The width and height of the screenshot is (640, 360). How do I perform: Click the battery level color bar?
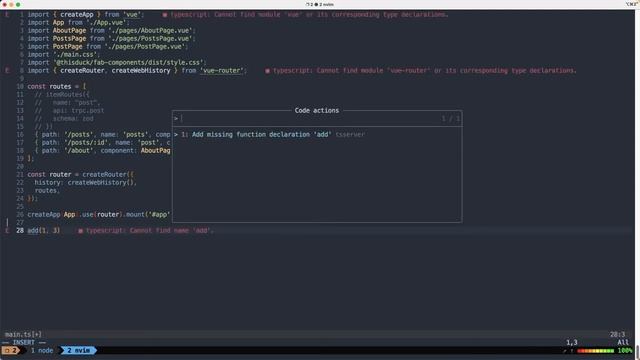(595, 351)
